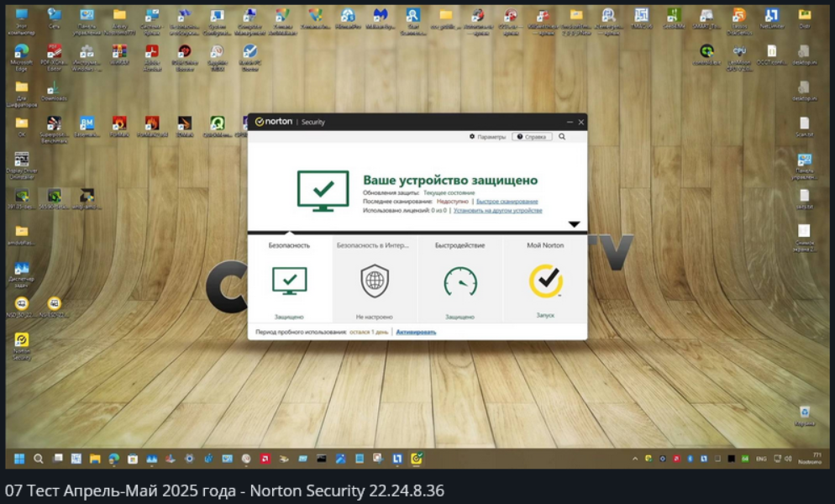The width and height of the screenshot is (835, 504).
Task: Select the Display Driver Uninstaller desktop icon
Action: point(21,165)
